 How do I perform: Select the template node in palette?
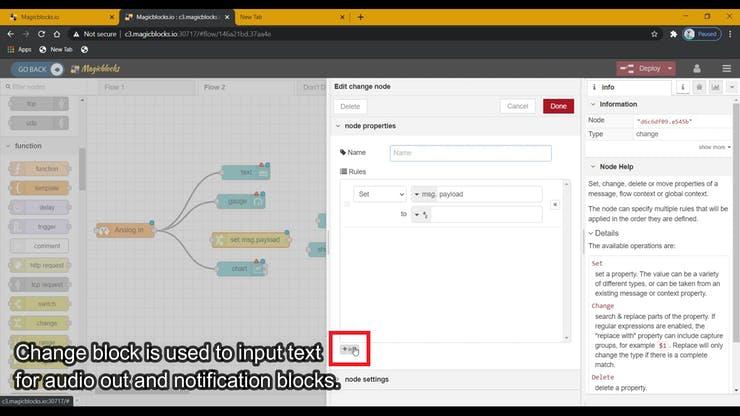[40, 188]
